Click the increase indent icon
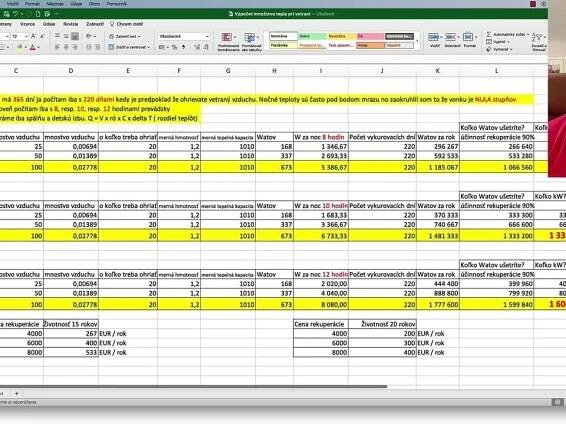The width and height of the screenshot is (566, 424). coord(97,47)
